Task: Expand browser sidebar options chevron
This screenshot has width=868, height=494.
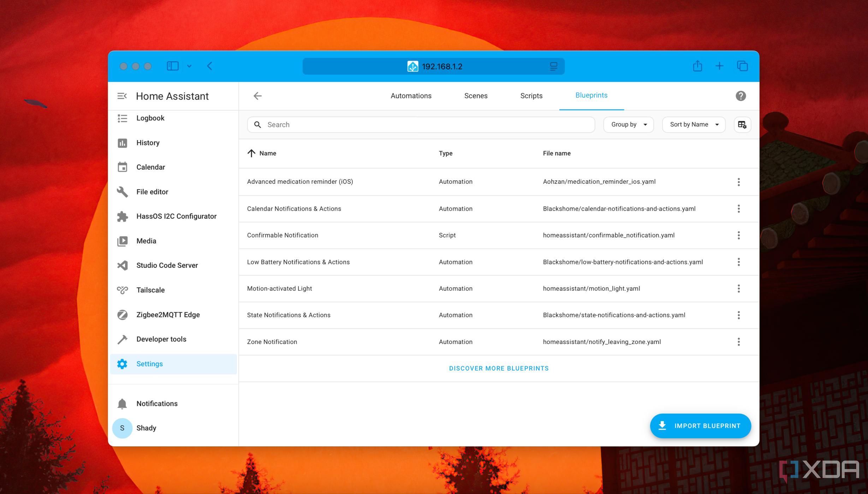Action: 189,66
